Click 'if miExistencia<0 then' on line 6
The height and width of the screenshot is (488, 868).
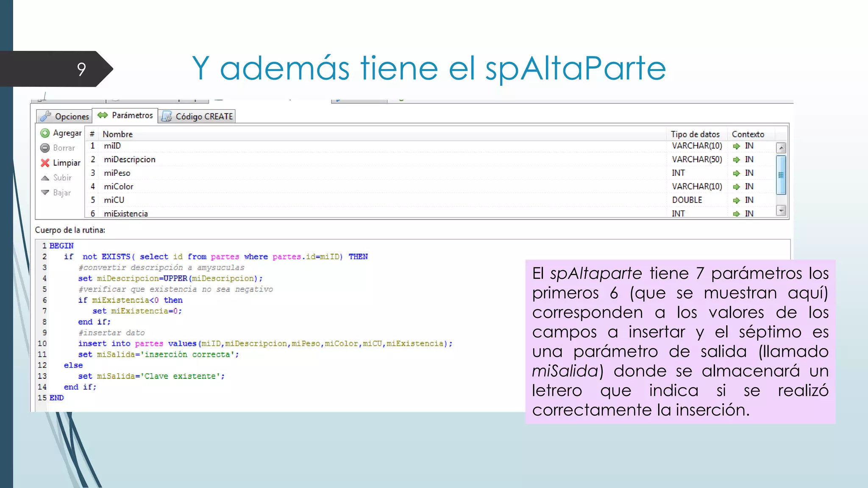131,300
